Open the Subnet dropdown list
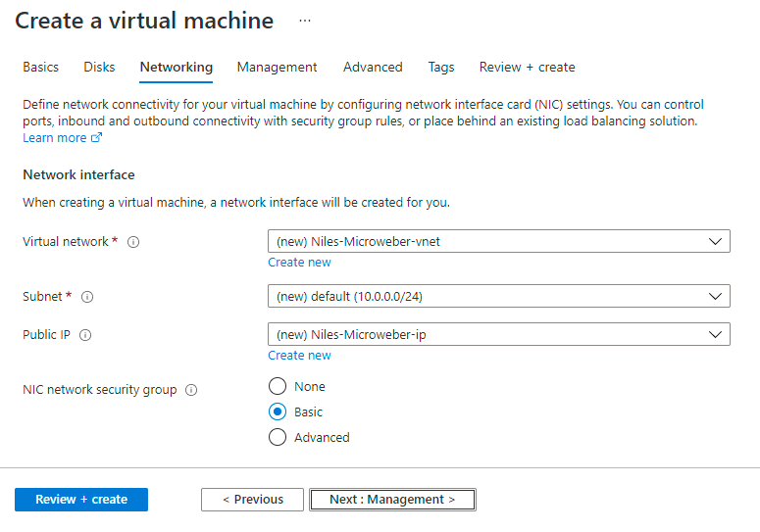This screenshot has width=760, height=532. click(498, 296)
